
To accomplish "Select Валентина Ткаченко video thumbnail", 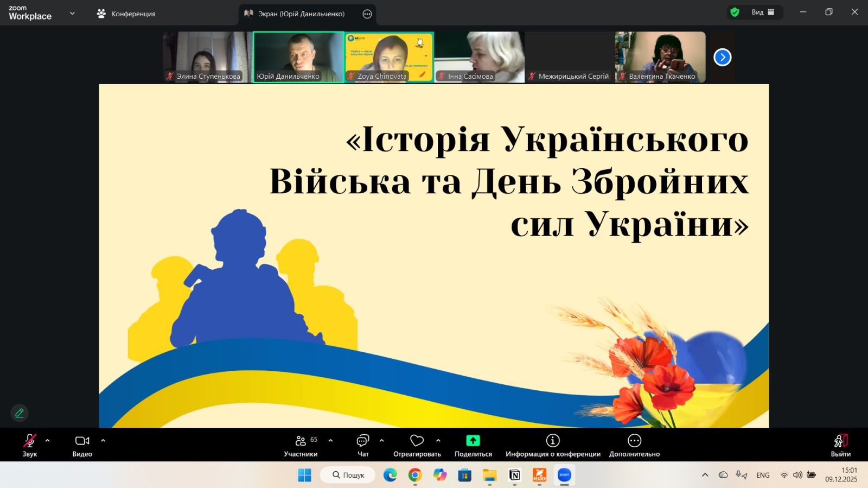I will [660, 57].
